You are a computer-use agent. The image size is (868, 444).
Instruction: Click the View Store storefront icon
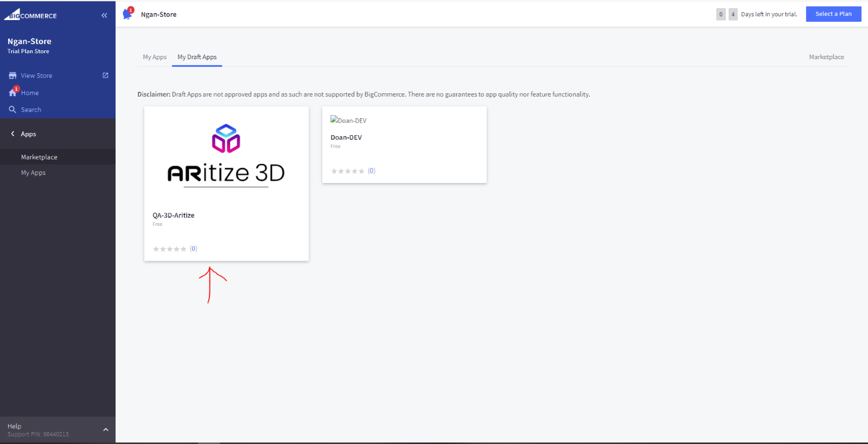12,75
